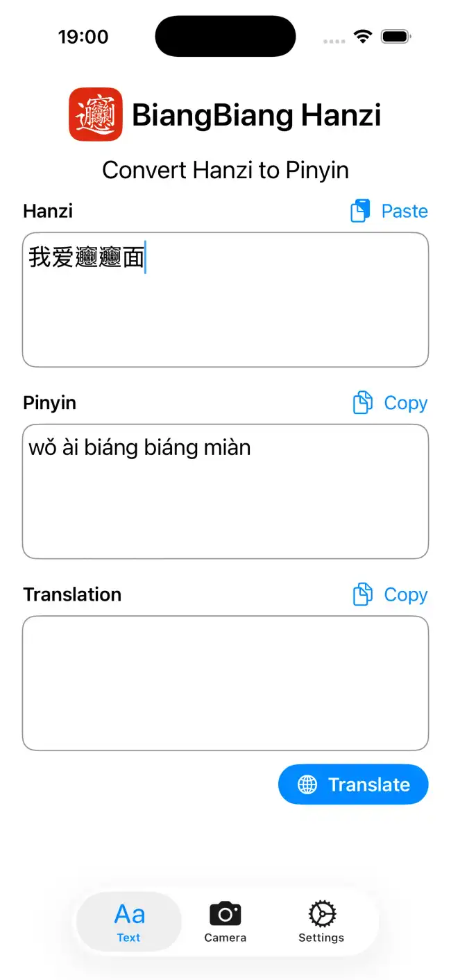
Task: Open the Settings tab label
Action: [321, 938]
